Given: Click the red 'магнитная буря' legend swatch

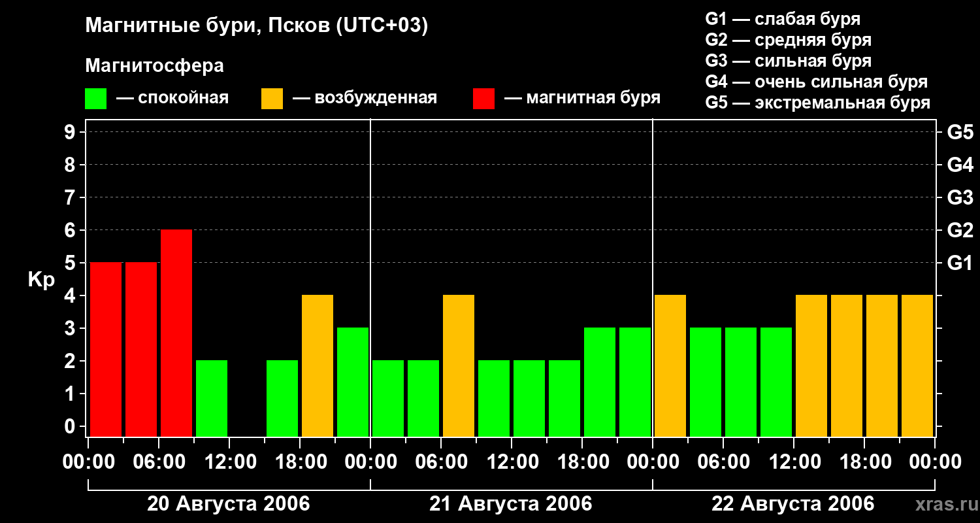Looking at the screenshot, I should click(x=483, y=99).
